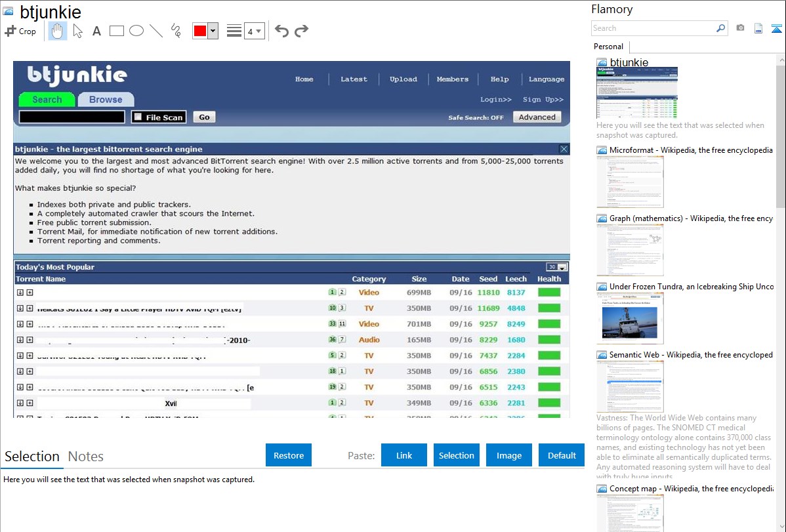Click the camera capture snapshot icon
Screen dimensions: 786x532
pyautogui.click(x=740, y=28)
